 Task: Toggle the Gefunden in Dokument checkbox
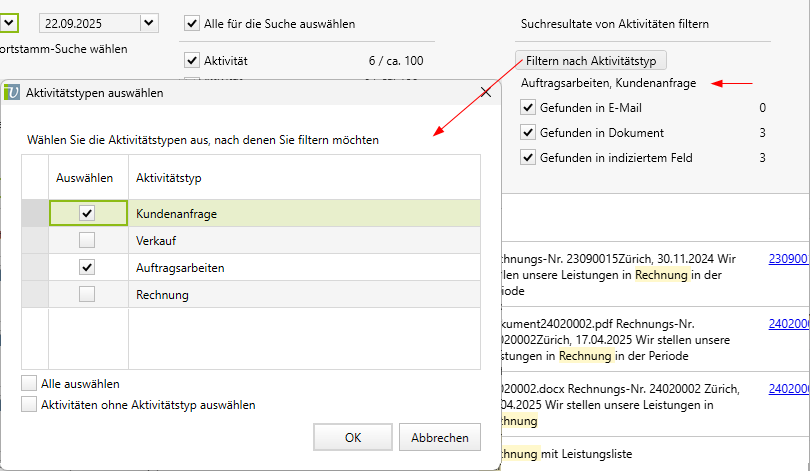(528, 132)
